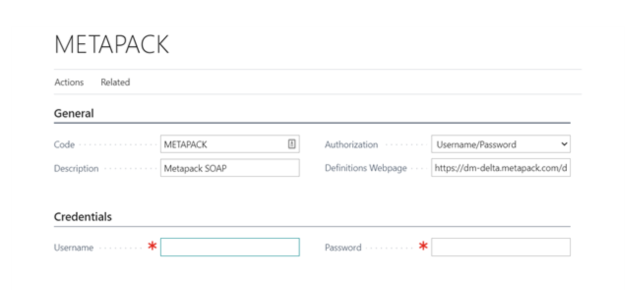The image size is (644, 307).
Task: Focus the Username input field
Action: (230, 247)
